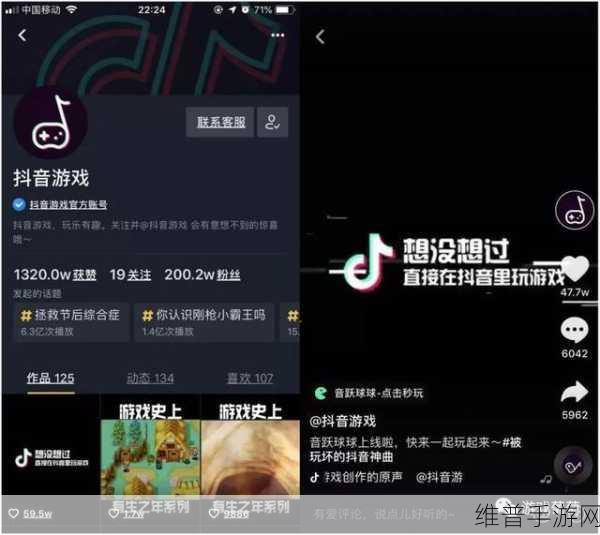600x535 pixels.
Task: Switch to the 喜欢 107 tab
Action: click(x=250, y=378)
